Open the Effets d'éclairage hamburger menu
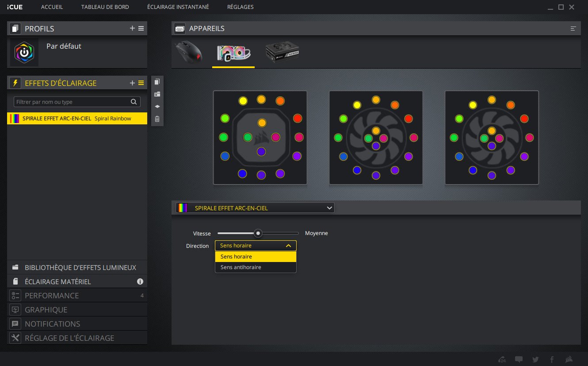This screenshot has width=588, height=366. point(141,83)
